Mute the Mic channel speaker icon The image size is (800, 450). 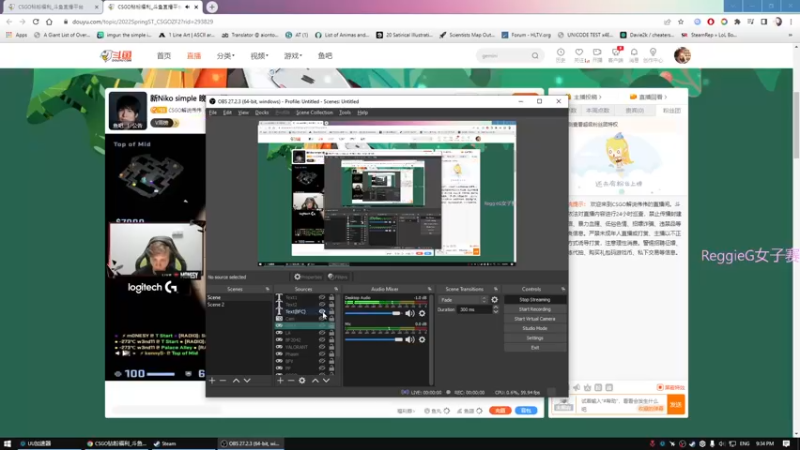[410, 339]
